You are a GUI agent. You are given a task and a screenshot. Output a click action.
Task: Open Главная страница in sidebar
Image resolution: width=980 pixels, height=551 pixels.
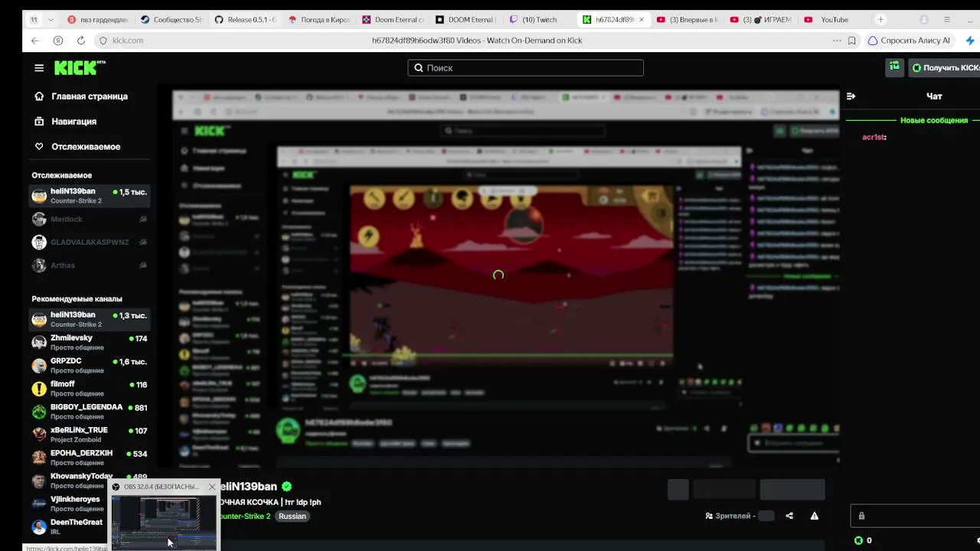pos(90,96)
